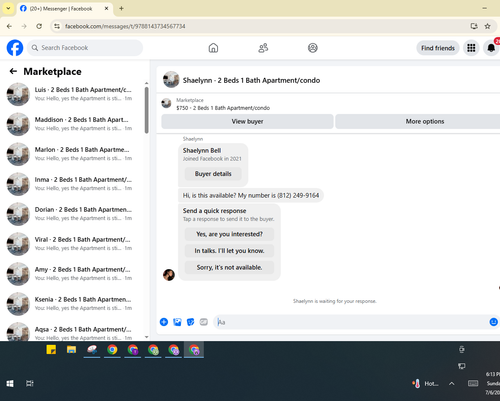Screen dimensions: 500x401
Task: Show hidden system tray icons
Action: 451,384
